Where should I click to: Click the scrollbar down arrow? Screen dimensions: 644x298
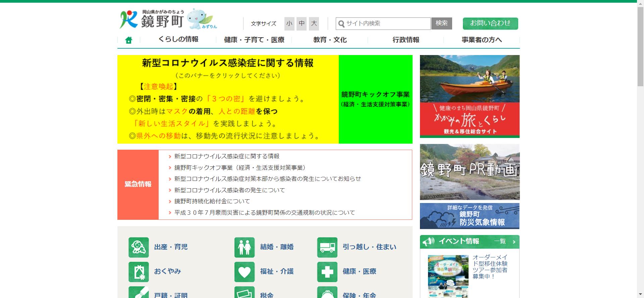pyautogui.click(x=640, y=295)
